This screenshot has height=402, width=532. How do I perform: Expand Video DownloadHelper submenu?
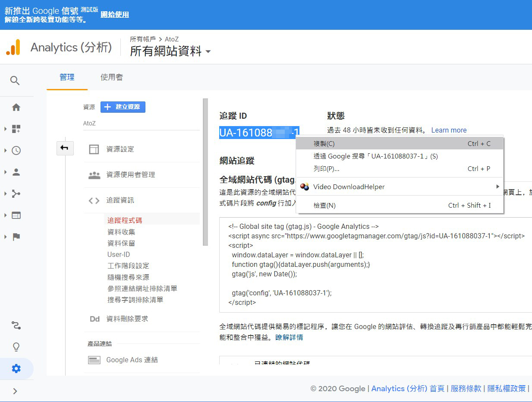(400, 187)
